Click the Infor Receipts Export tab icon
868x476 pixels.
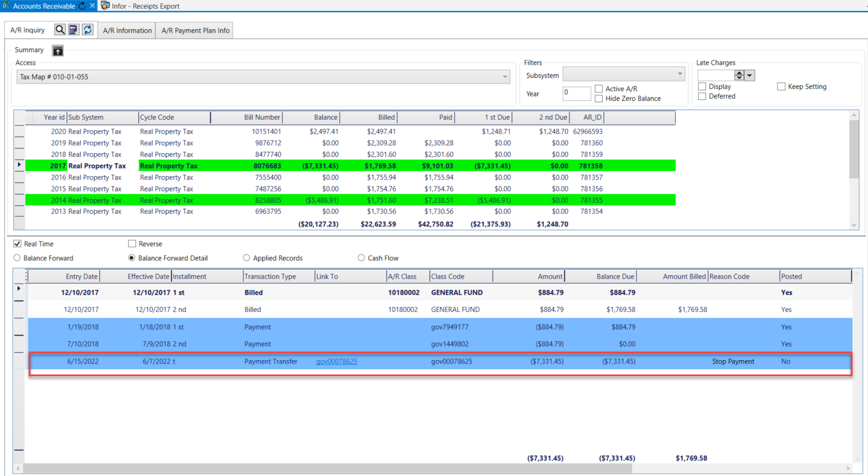pyautogui.click(x=106, y=6)
